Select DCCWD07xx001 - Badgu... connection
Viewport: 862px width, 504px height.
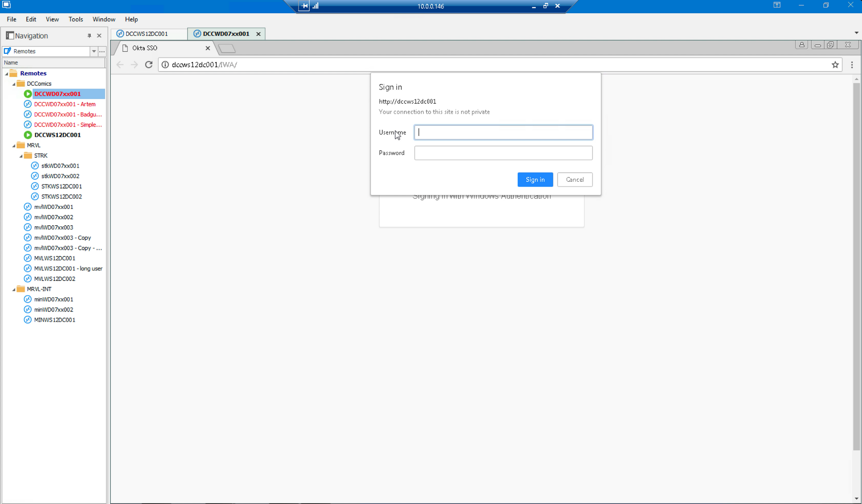(x=68, y=115)
